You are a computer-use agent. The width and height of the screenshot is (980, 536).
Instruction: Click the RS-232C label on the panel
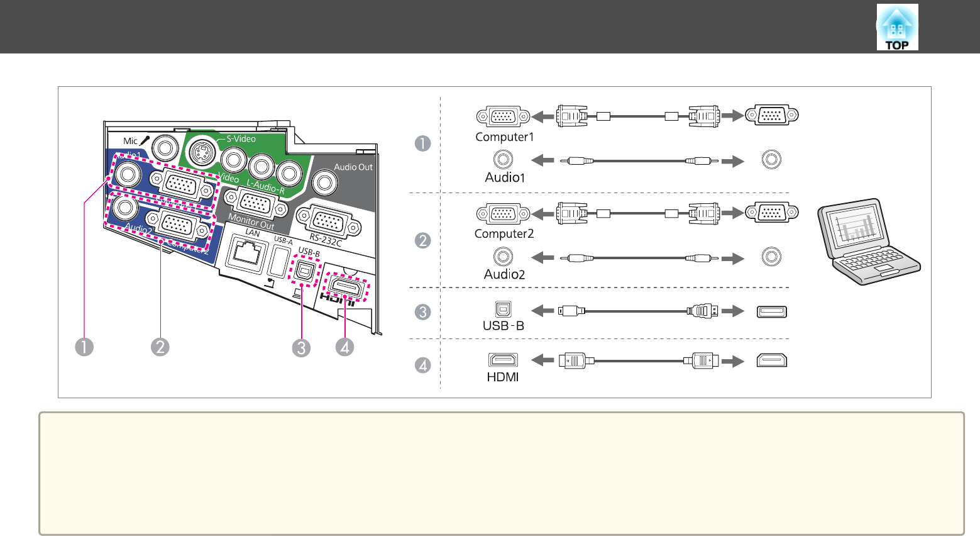pos(326,240)
